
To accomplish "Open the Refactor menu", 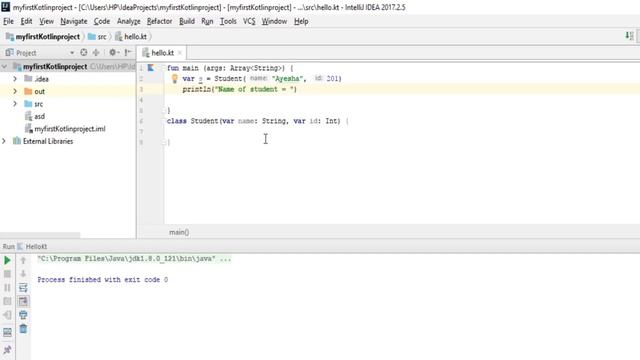I will 159,21.
